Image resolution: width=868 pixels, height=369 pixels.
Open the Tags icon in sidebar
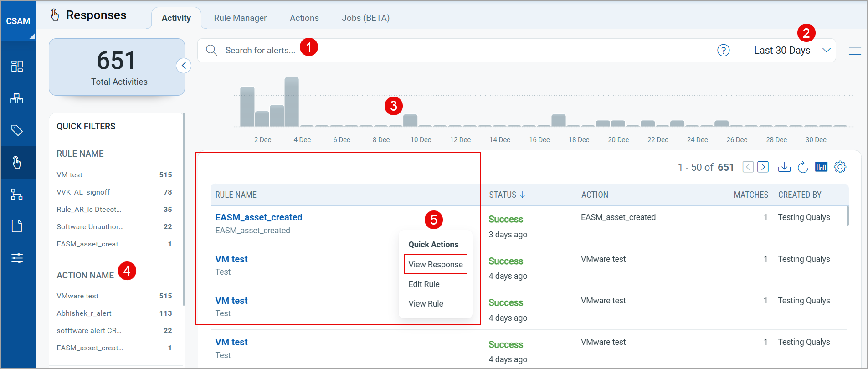pos(17,130)
